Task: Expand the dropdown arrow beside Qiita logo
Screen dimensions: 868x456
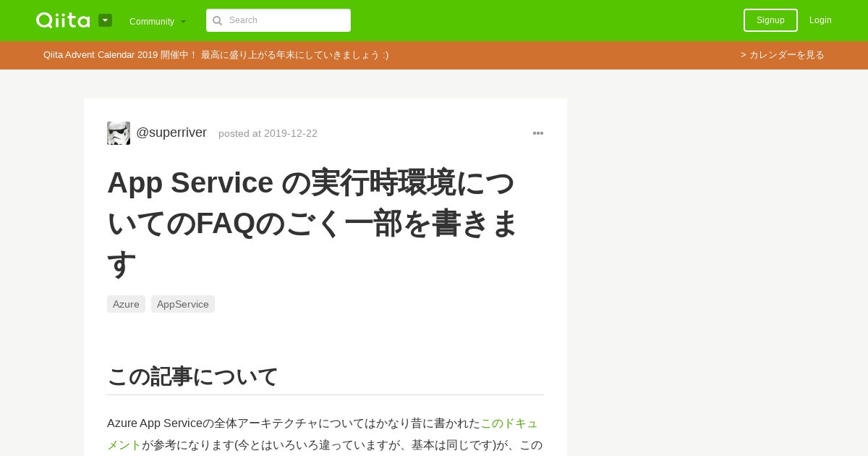Action: click(x=106, y=20)
